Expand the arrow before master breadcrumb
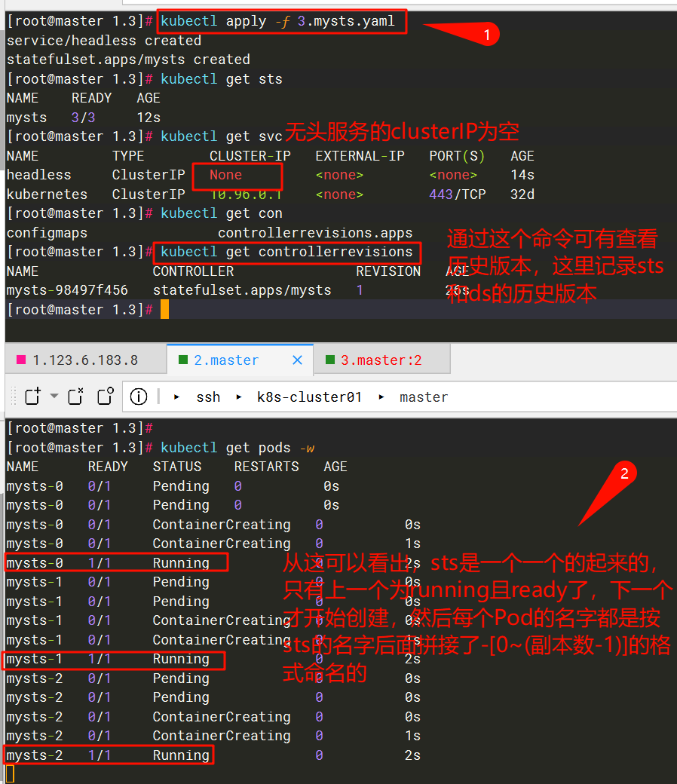 (381, 397)
